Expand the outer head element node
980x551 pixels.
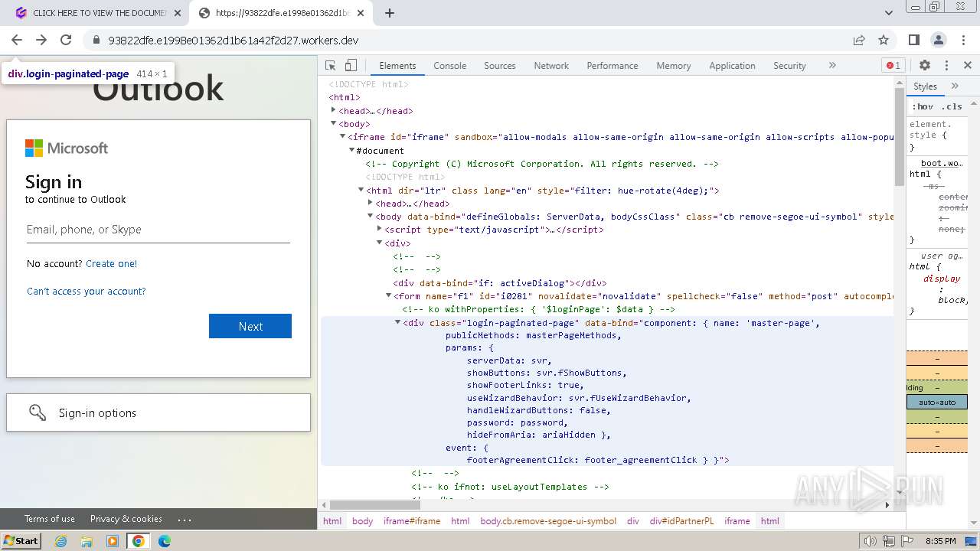(334, 110)
